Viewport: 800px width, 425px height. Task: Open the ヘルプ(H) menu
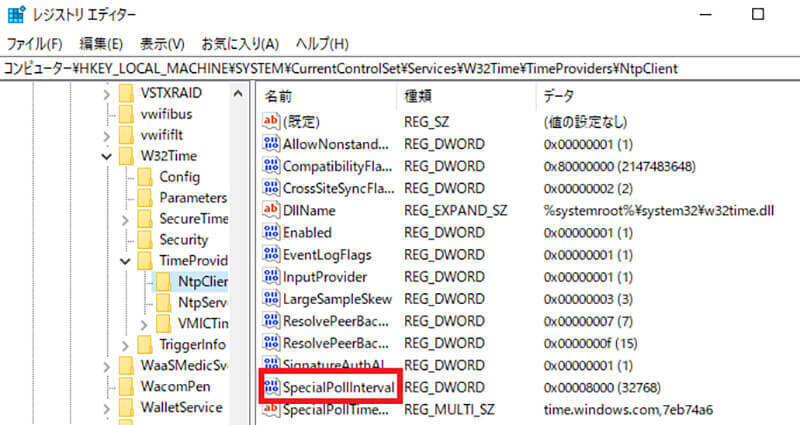pyautogui.click(x=322, y=44)
